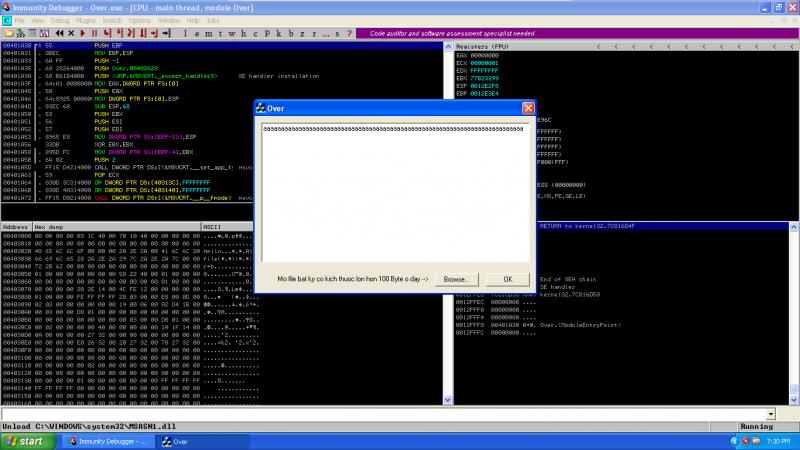This screenshot has height=450, width=800.
Task: Click stack pane scroll-down arrow
Action: pos(794,400)
